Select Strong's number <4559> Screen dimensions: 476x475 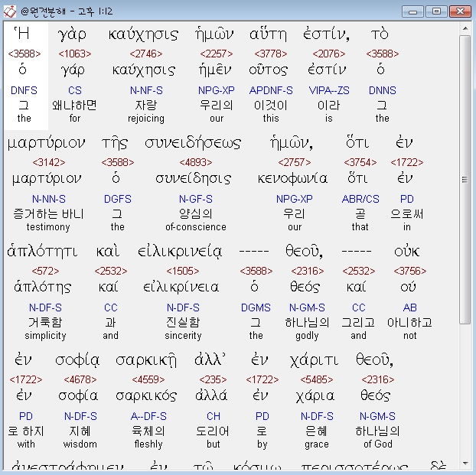[x=148, y=379]
